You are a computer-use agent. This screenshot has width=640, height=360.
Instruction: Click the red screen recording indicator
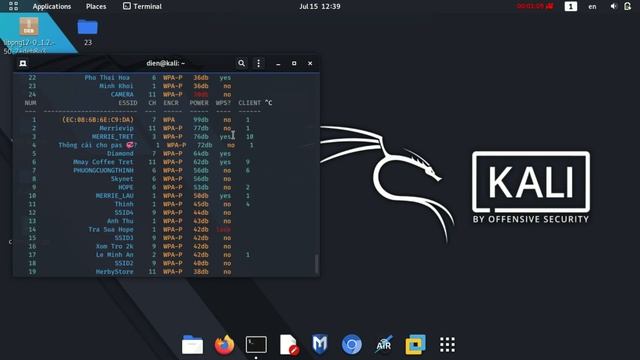coord(535,6)
